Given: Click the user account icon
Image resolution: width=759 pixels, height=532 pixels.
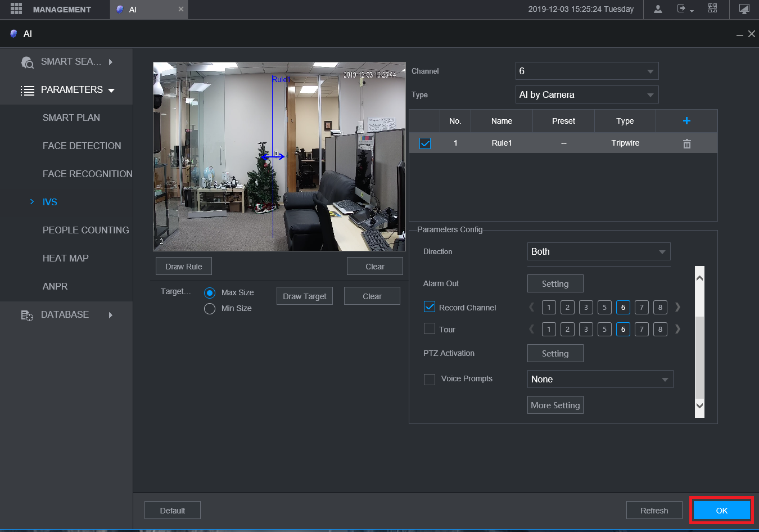Looking at the screenshot, I should tap(658, 9).
